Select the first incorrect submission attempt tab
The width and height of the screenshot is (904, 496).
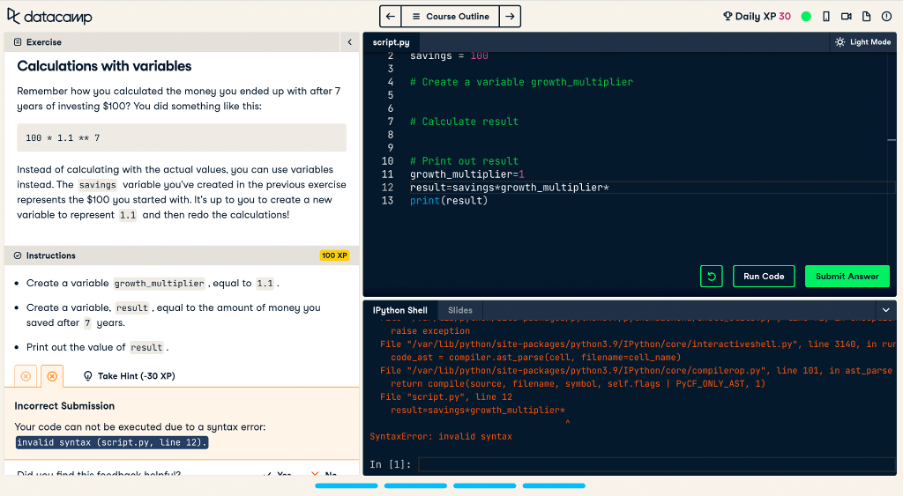(x=26, y=376)
